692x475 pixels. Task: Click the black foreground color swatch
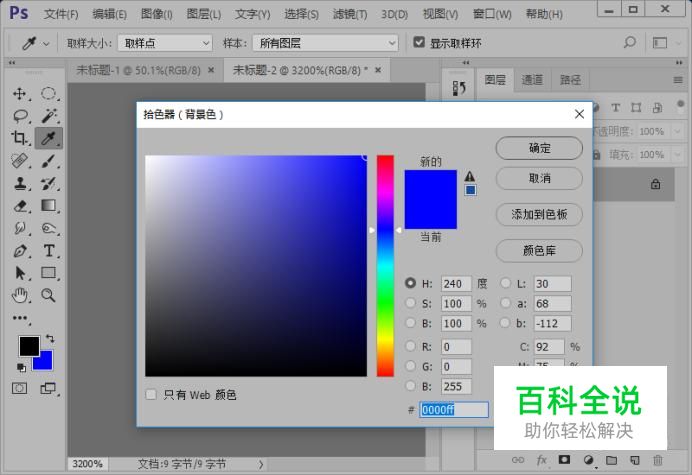[29, 346]
